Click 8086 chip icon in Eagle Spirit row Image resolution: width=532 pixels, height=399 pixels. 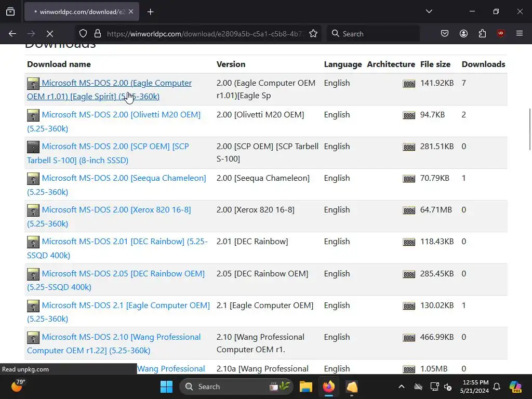(x=409, y=84)
